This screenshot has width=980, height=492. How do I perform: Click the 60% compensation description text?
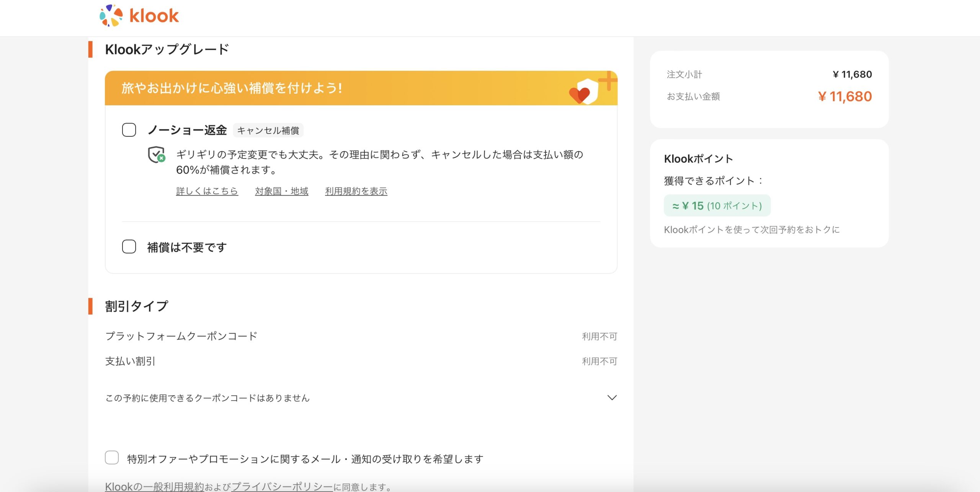380,162
